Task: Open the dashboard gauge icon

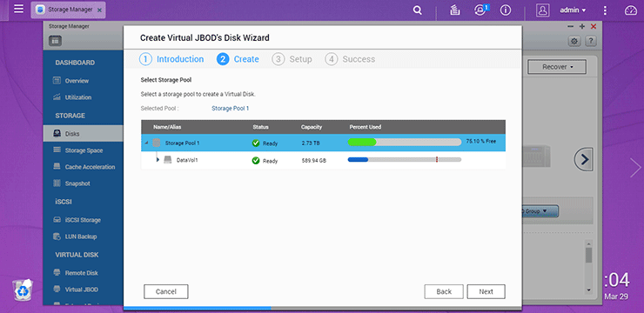Action: [x=630, y=10]
